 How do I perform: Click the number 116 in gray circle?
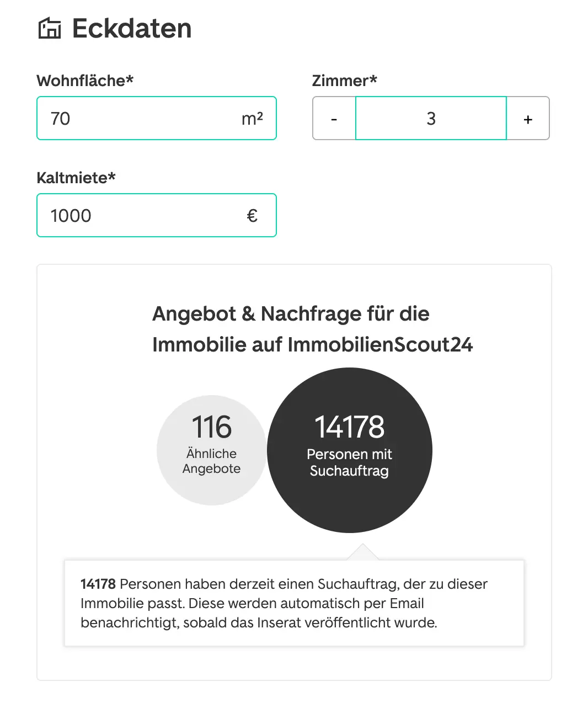click(211, 427)
